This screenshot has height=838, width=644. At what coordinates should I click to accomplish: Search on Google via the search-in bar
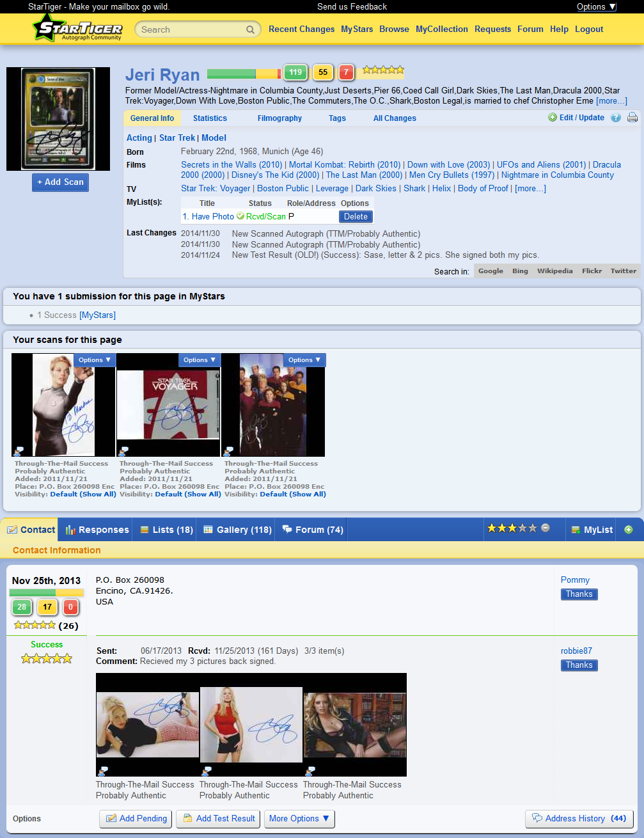click(491, 271)
